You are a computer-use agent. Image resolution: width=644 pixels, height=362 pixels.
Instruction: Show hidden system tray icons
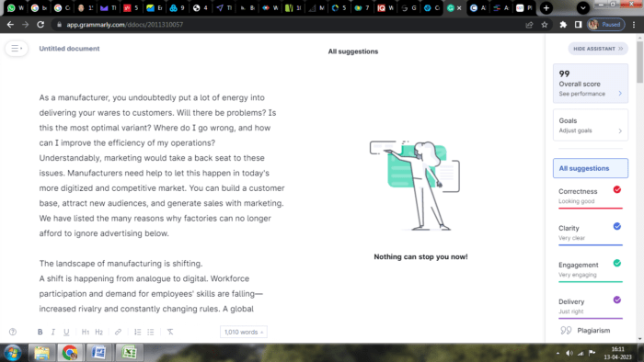click(x=558, y=353)
